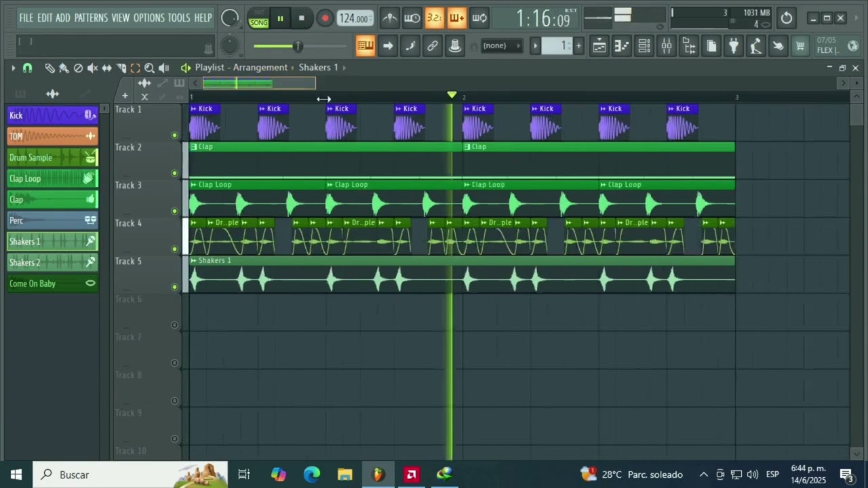Open the FILE menu

[x=26, y=18]
